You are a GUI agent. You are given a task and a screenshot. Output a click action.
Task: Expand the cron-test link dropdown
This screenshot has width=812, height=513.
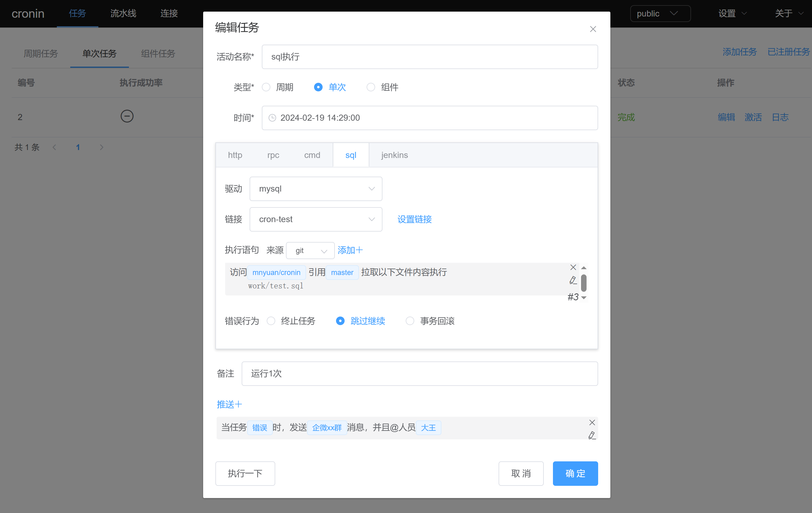(316, 219)
